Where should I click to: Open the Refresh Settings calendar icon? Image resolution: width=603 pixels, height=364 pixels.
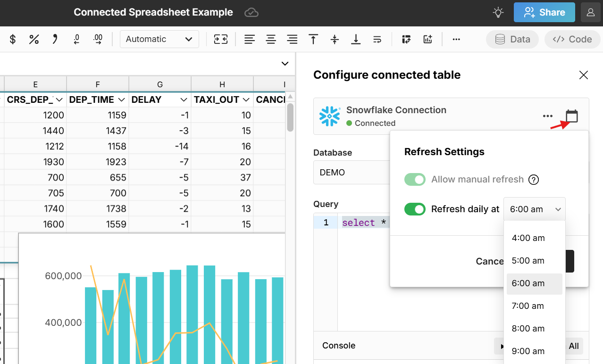570,116
